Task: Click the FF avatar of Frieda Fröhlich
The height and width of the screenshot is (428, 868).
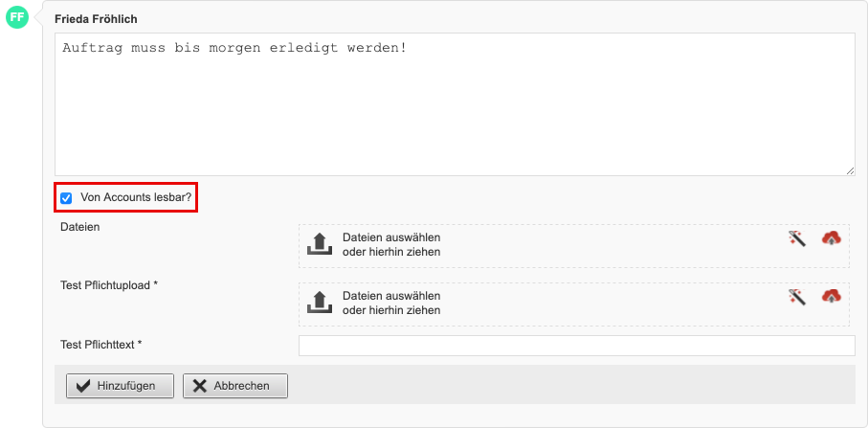Action: tap(16, 17)
